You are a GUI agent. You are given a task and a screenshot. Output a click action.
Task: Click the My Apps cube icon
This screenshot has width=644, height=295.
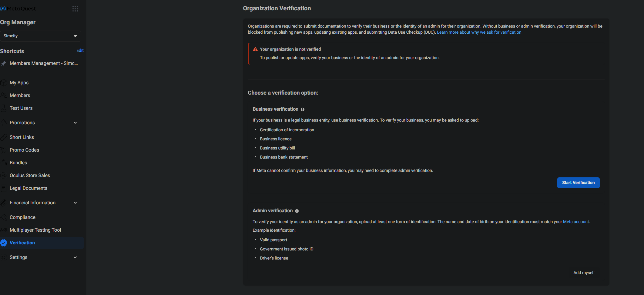[4, 83]
